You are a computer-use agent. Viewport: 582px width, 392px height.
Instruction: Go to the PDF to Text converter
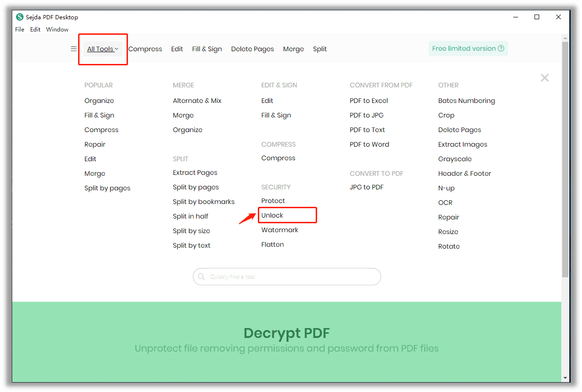[x=367, y=130]
